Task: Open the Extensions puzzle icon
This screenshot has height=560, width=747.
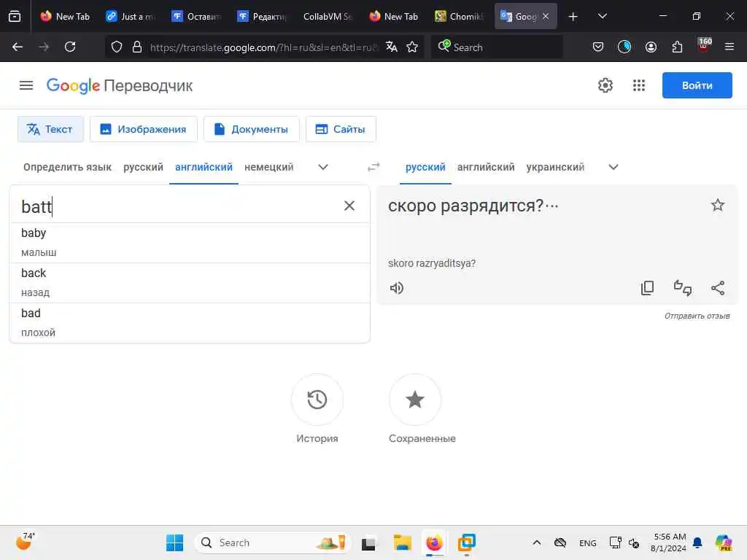Action: [x=677, y=47]
